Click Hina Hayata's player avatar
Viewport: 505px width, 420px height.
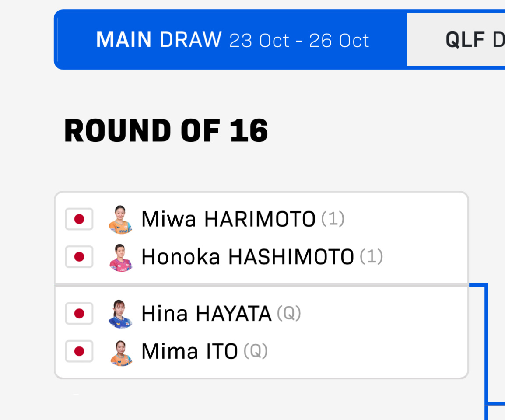coord(120,314)
